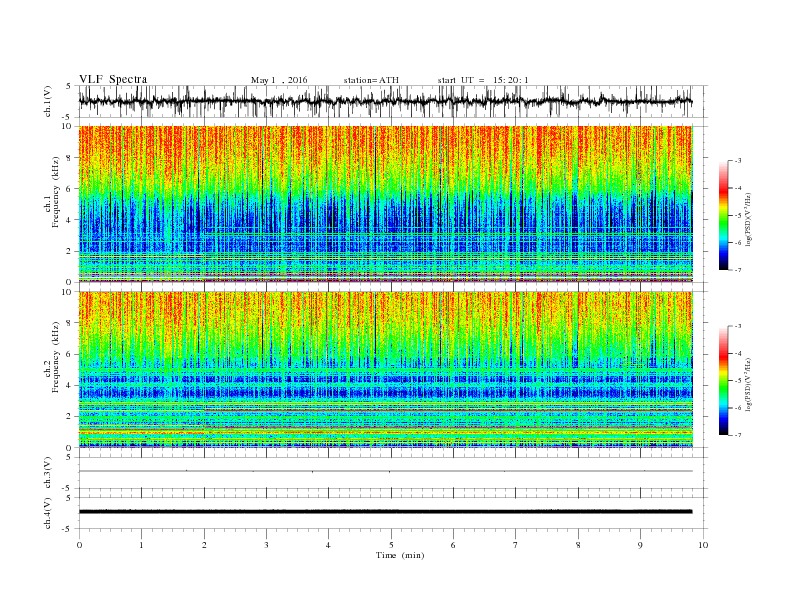Click the ch.1 spectrogram 8 kHz tick label
Image resolution: width=792 pixels, height=612 pixels.
70,158
